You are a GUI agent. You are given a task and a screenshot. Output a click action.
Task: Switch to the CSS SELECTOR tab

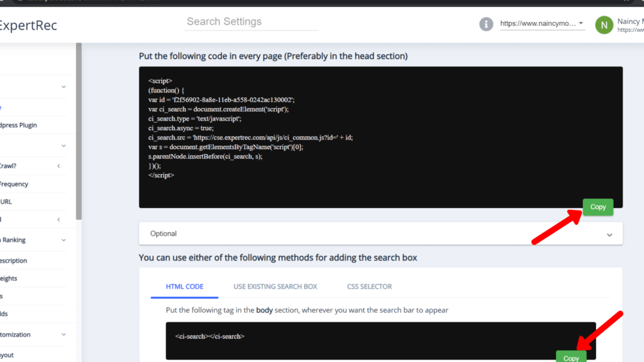(369, 286)
